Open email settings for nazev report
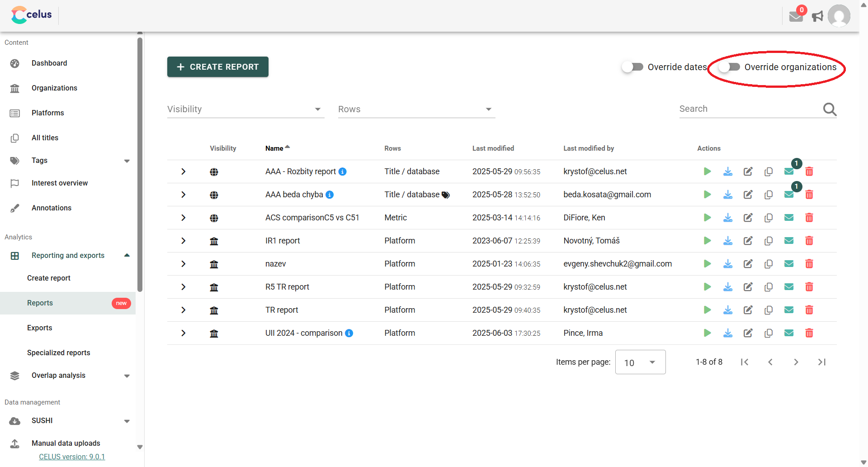Screen dimensions: 868x467 click(x=789, y=264)
